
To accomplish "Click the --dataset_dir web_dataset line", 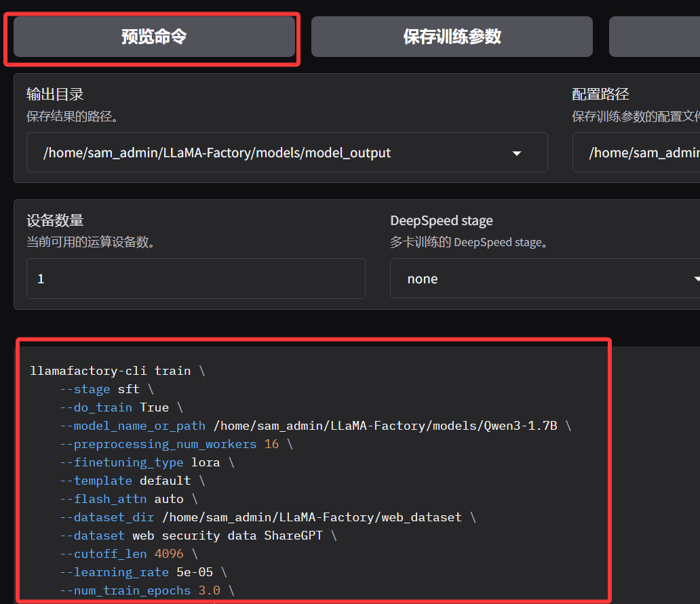I will coord(268,517).
